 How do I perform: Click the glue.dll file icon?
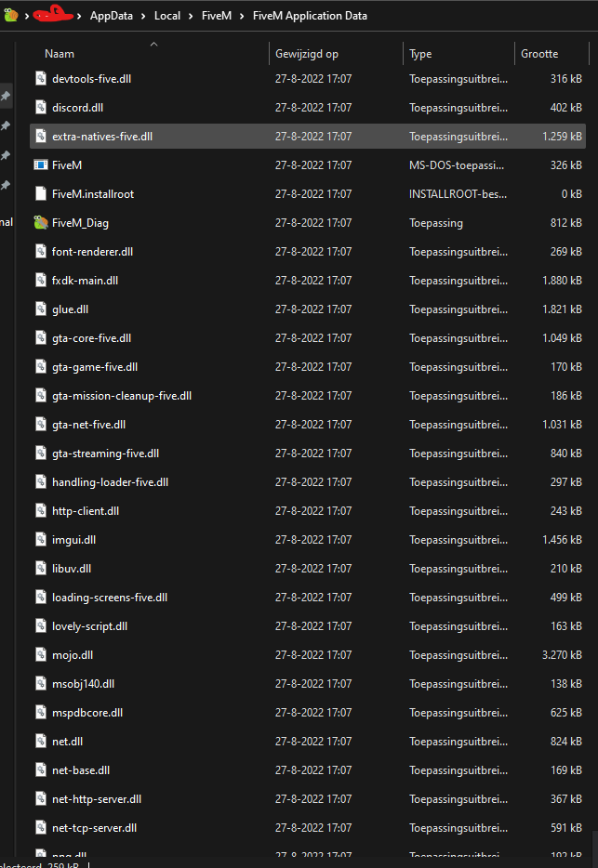pos(41,309)
